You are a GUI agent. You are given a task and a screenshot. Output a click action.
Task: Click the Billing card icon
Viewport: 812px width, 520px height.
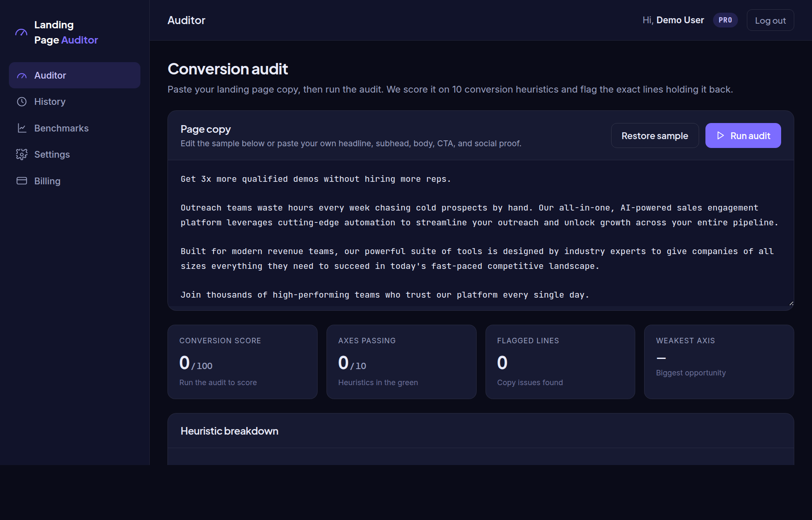pyautogui.click(x=22, y=181)
